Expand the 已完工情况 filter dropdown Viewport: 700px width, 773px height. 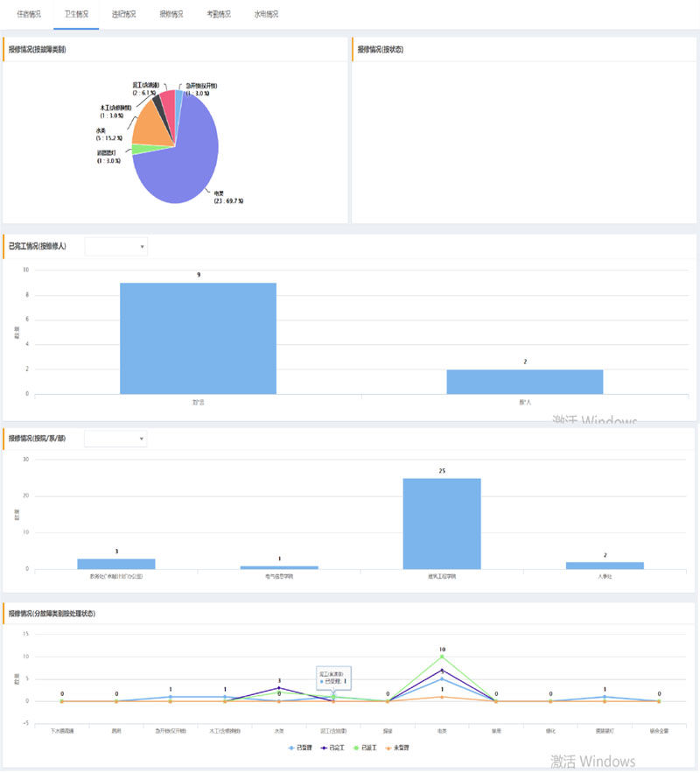(x=116, y=247)
